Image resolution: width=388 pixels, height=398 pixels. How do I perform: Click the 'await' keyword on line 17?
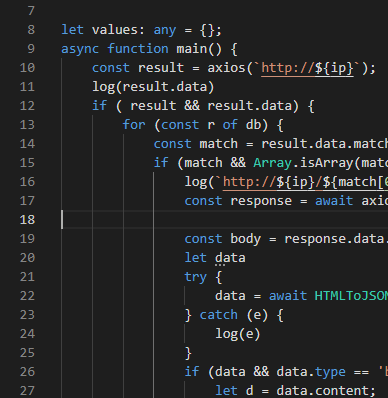334,201
